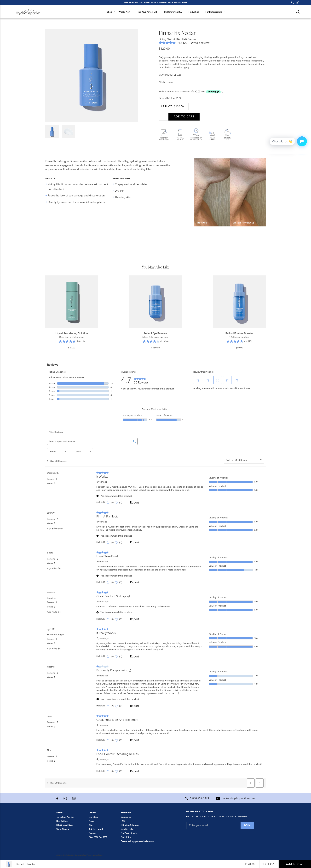This screenshot has width=311, height=868.
Task: Thumbs up BBart's Love Fix-A-Firm review
Action: pyautogui.click(x=108, y=582)
